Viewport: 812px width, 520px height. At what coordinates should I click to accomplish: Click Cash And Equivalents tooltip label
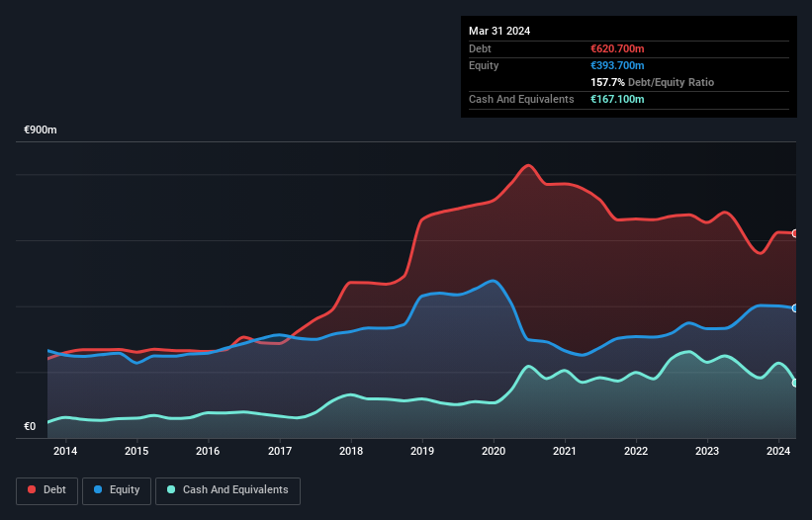point(521,99)
